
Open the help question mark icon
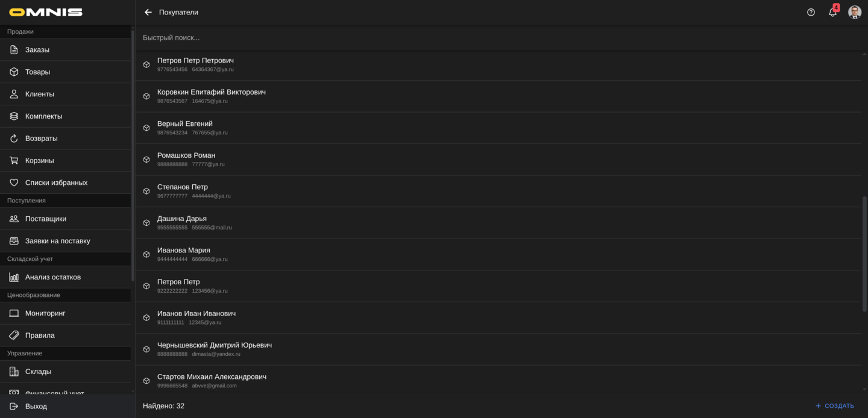tap(811, 12)
